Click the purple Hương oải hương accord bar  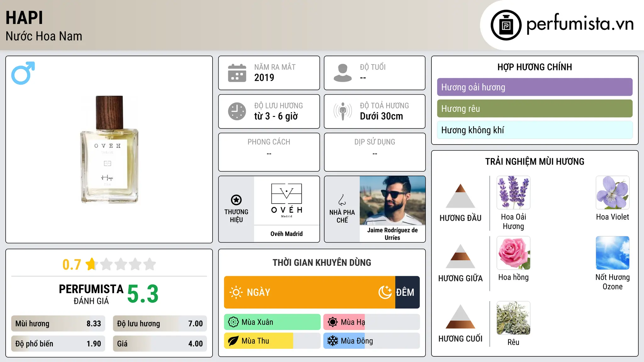point(535,87)
